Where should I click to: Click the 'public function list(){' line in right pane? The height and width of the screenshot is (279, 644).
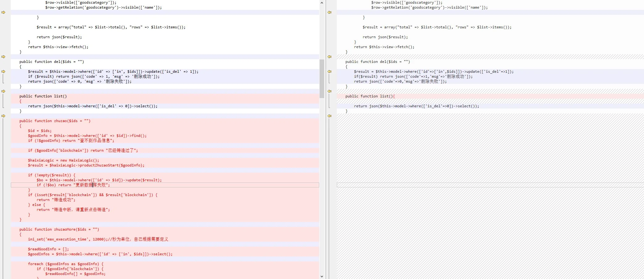370,96
